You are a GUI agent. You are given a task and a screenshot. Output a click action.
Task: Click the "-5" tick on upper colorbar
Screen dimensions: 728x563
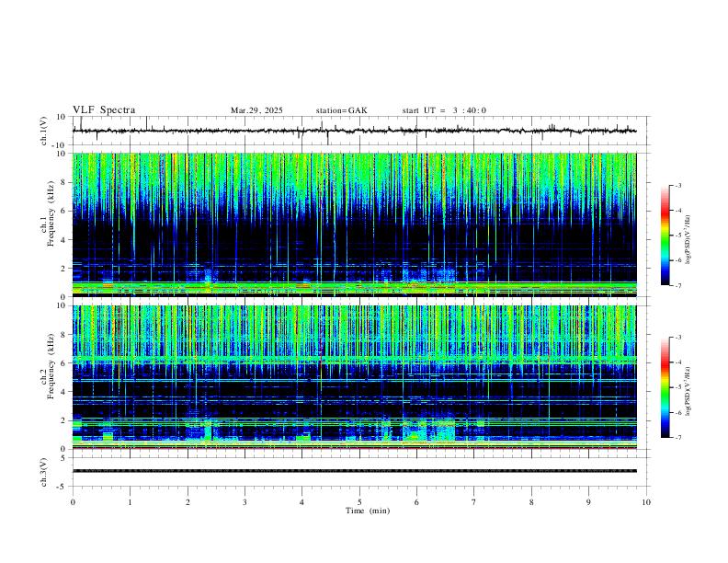click(x=678, y=236)
